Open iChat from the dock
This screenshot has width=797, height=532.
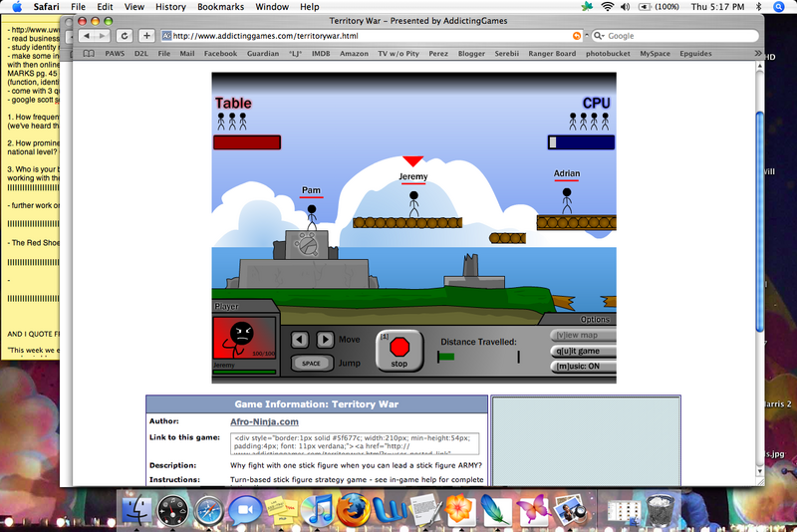pos(245,510)
